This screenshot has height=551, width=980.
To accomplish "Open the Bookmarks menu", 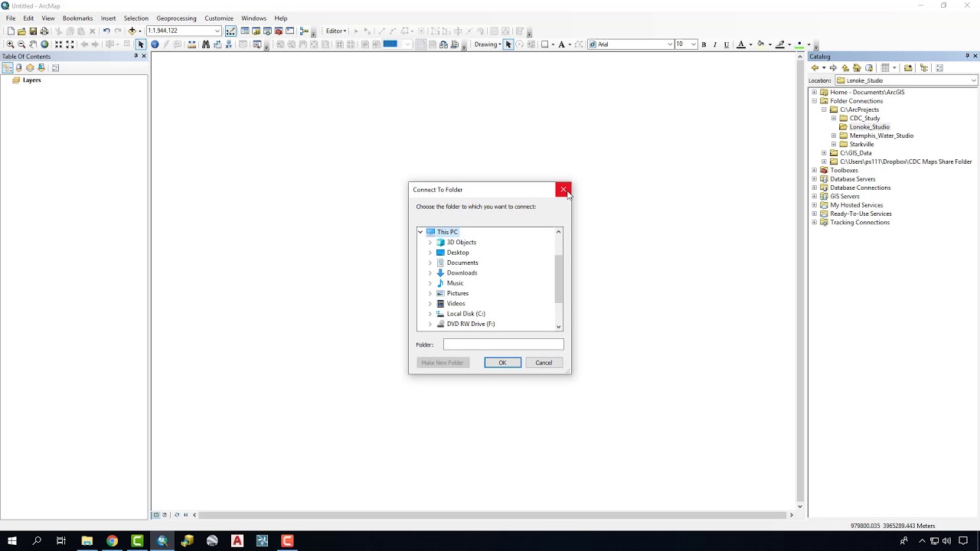I will (77, 18).
